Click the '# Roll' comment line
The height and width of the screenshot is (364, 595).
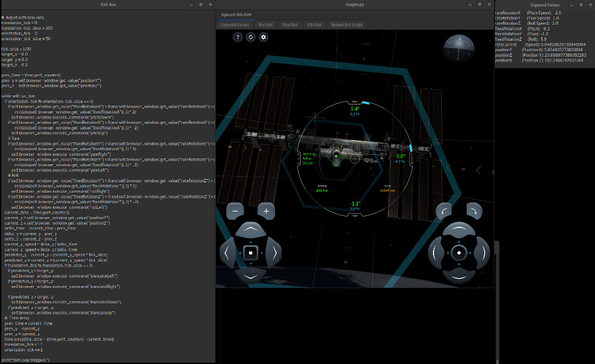click(x=13, y=176)
